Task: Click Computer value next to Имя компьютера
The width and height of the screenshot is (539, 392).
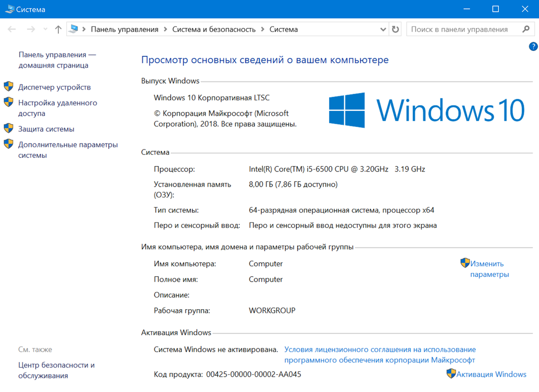Action: pyautogui.click(x=266, y=264)
